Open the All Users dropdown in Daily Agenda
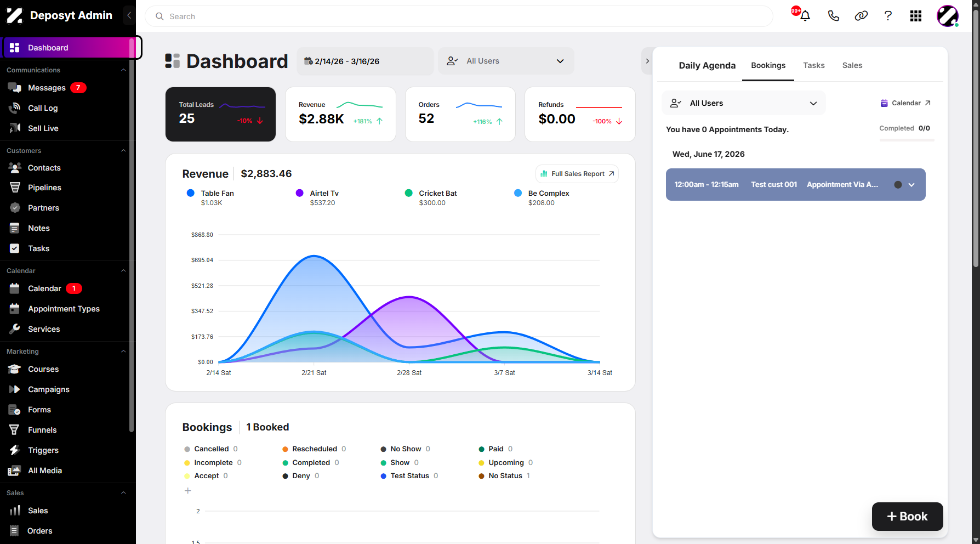Viewport: 980px width, 544px height. [744, 103]
